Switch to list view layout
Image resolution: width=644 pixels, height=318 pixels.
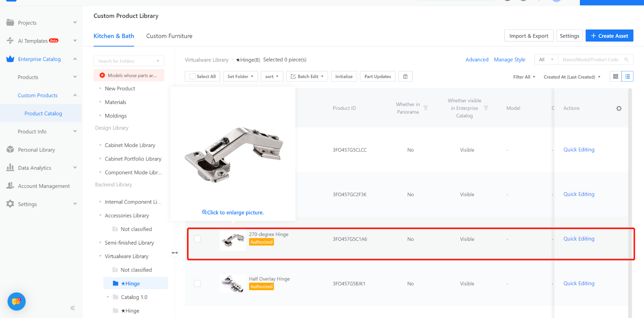(627, 77)
